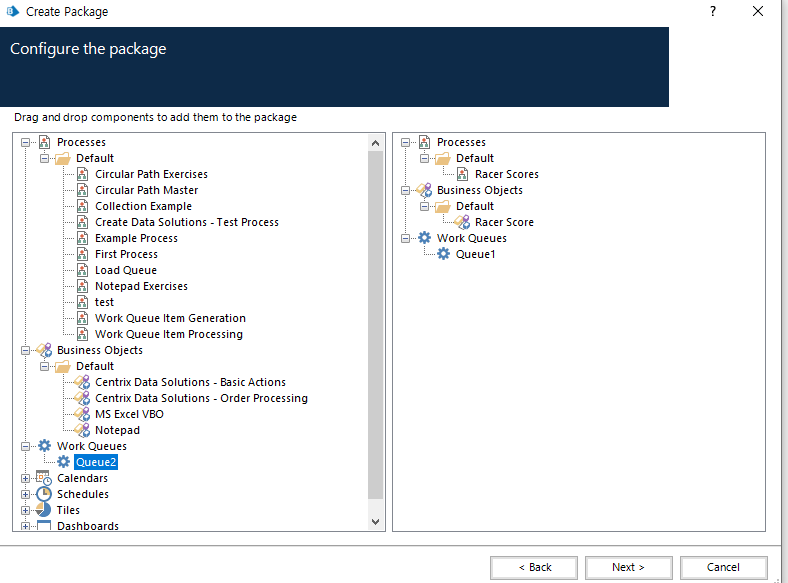Select Work Queue Item Processing process
This screenshot has height=583, width=788.
tap(169, 334)
